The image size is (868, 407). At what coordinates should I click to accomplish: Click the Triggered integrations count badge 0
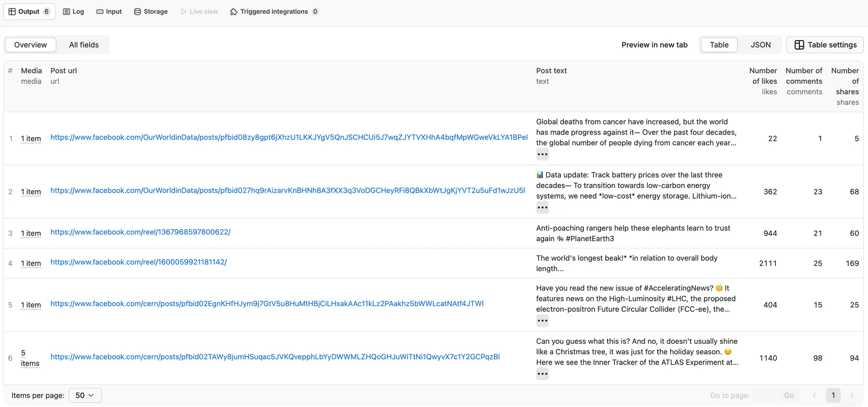click(x=315, y=12)
